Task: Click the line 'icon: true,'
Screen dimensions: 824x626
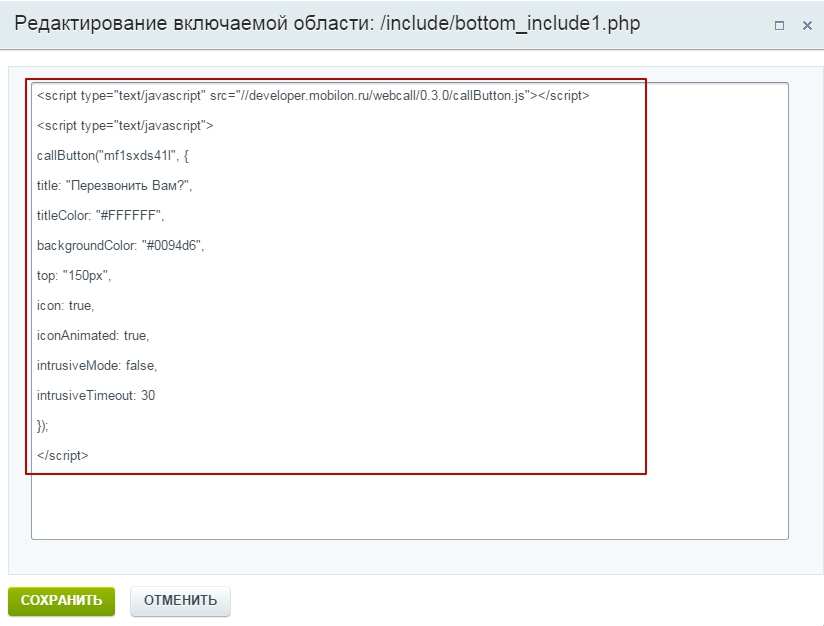Action: coord(66,305)
